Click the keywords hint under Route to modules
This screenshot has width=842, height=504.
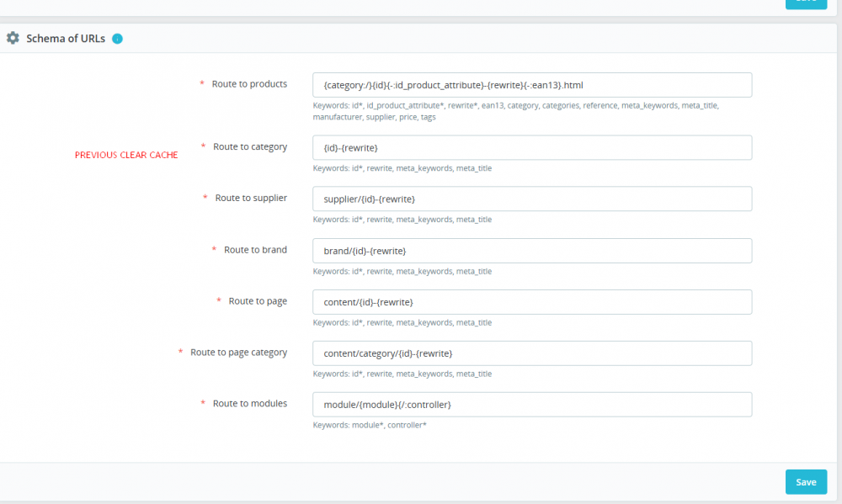coord(370,425)
